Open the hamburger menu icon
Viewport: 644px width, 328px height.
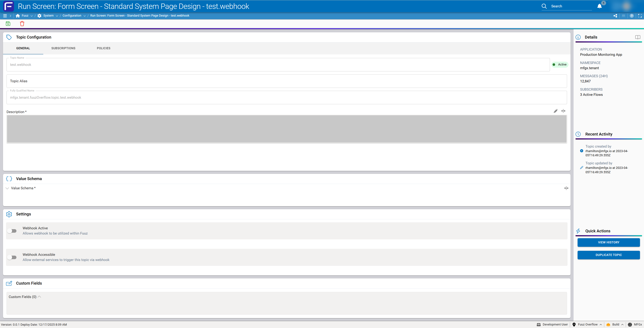(5, 16)
